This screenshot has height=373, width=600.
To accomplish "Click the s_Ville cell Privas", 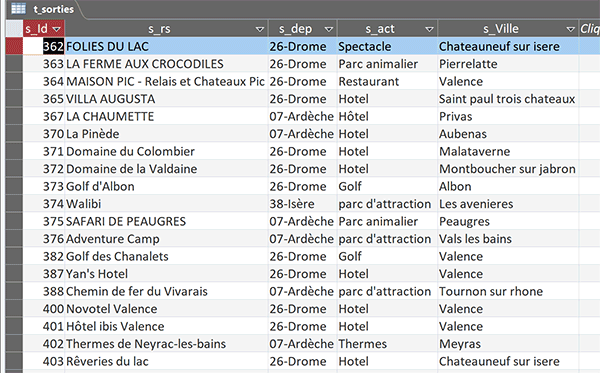I will [x=508, y=116].
